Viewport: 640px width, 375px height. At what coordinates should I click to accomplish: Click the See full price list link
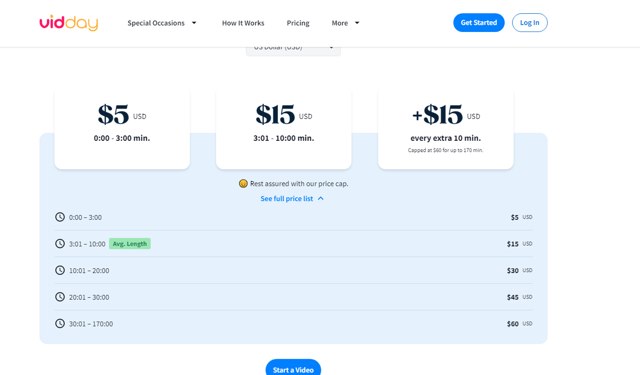[287, 199]
